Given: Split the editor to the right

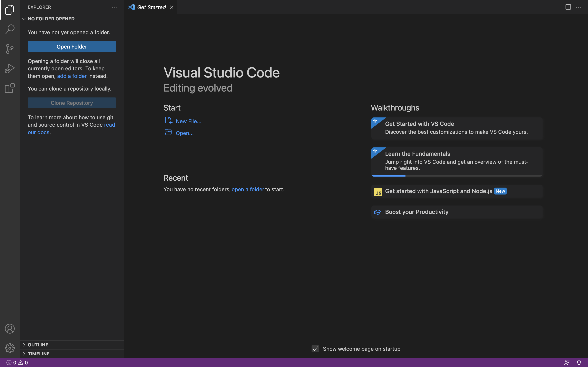Looking at the screenshot, I should [x=568, y=7].
